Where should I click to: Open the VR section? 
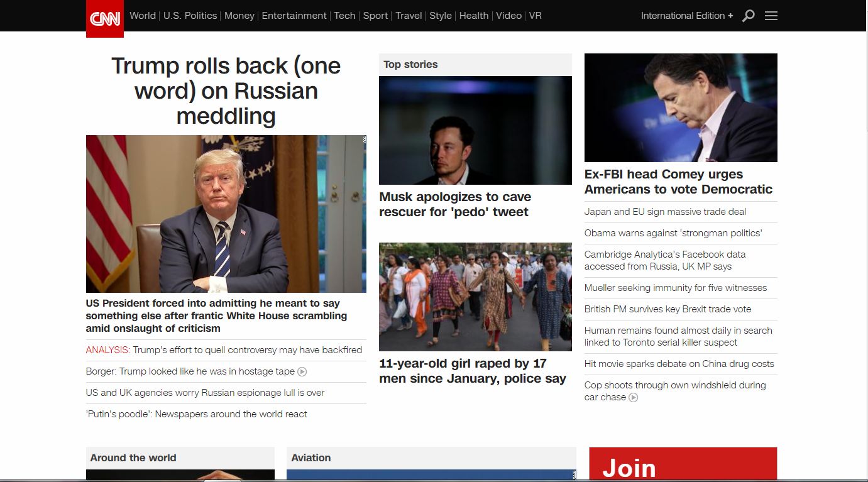[x=535, y=16]
